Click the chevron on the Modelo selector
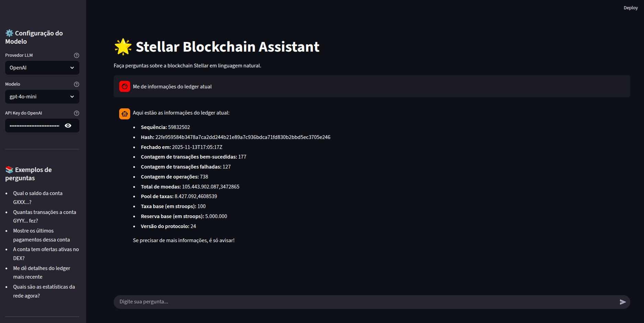Viewport: 644px width, 323px height. click(x=72, y=97)
